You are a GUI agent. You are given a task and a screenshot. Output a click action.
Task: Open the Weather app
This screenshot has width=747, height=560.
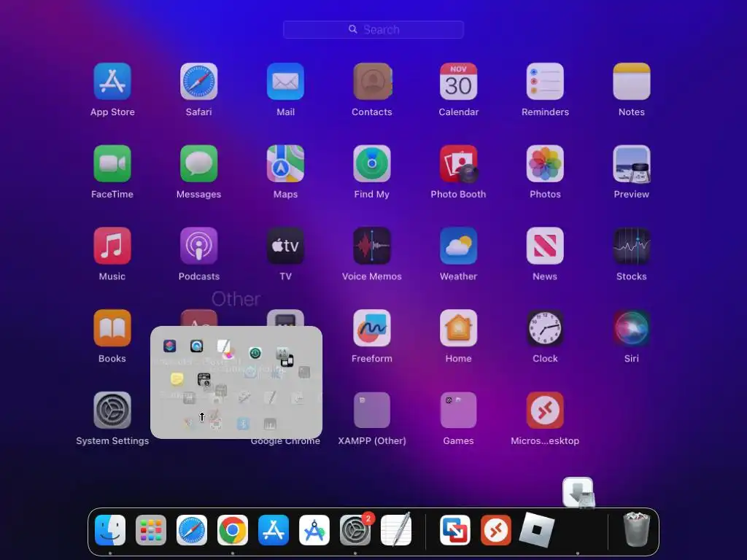click(x=458, y=246)
